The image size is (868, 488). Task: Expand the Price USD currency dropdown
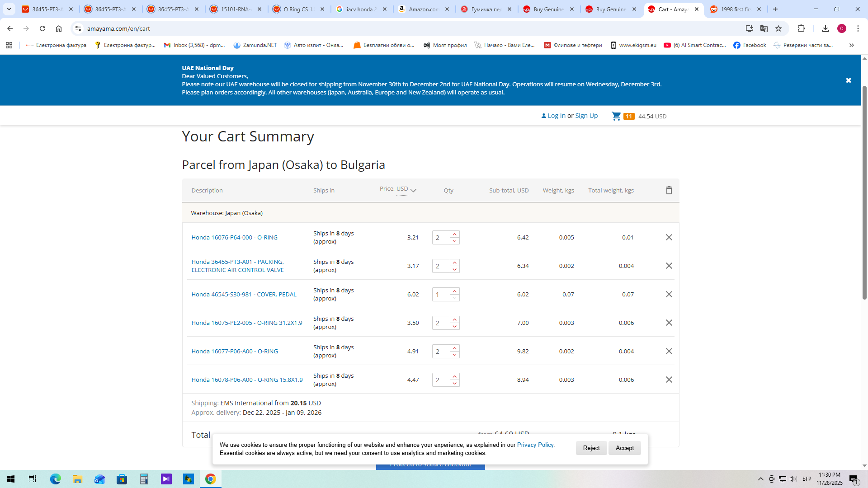[x=413, y=190]
